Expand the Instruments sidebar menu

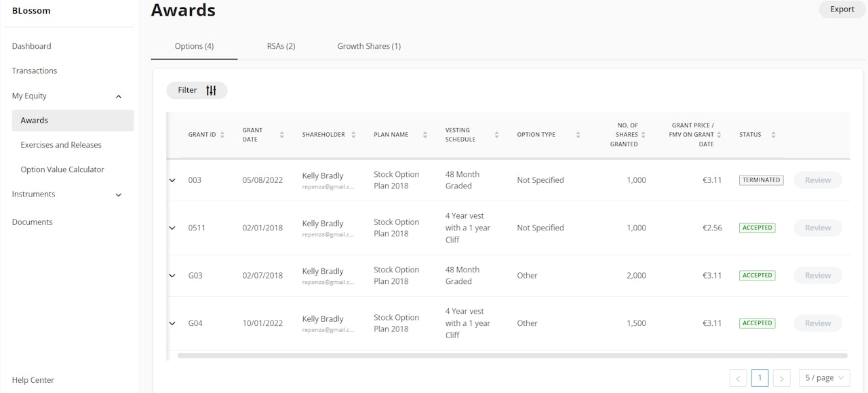tap(119, 194)
